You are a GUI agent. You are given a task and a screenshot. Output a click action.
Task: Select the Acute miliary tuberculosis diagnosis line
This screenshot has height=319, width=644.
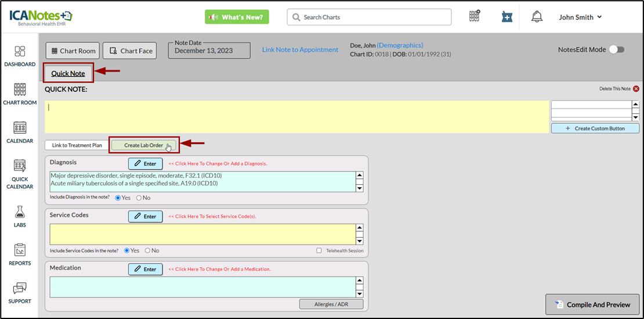tap(134, 184)
